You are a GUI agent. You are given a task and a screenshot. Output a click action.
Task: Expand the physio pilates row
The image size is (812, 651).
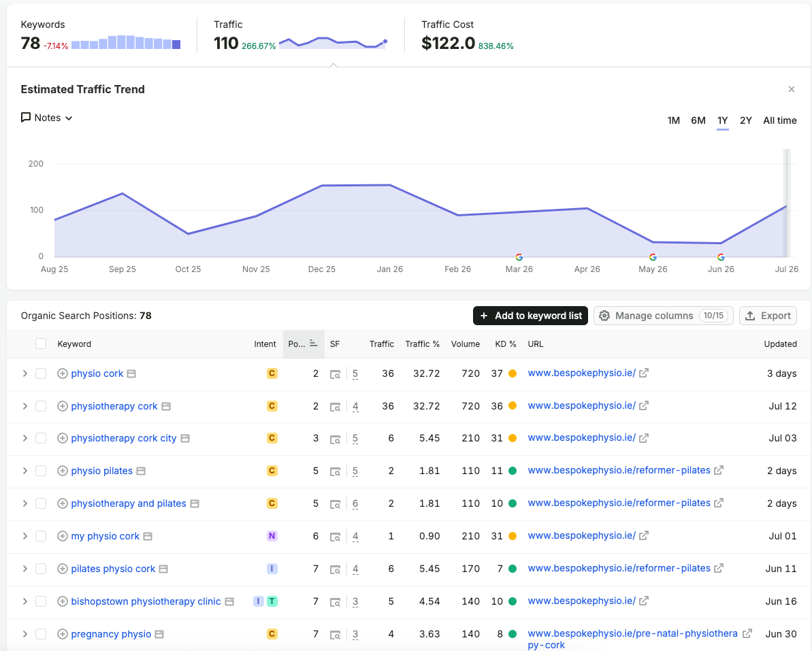(25, 471)
